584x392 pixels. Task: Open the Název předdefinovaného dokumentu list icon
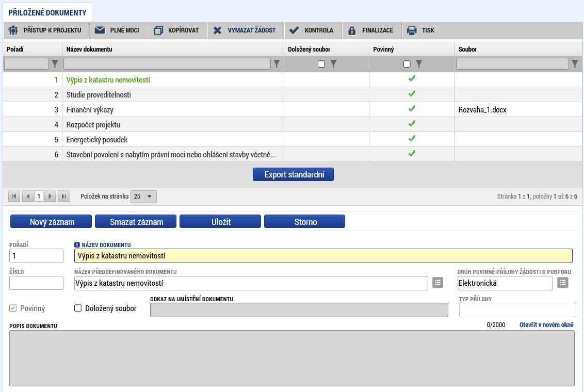click(437, 283)
